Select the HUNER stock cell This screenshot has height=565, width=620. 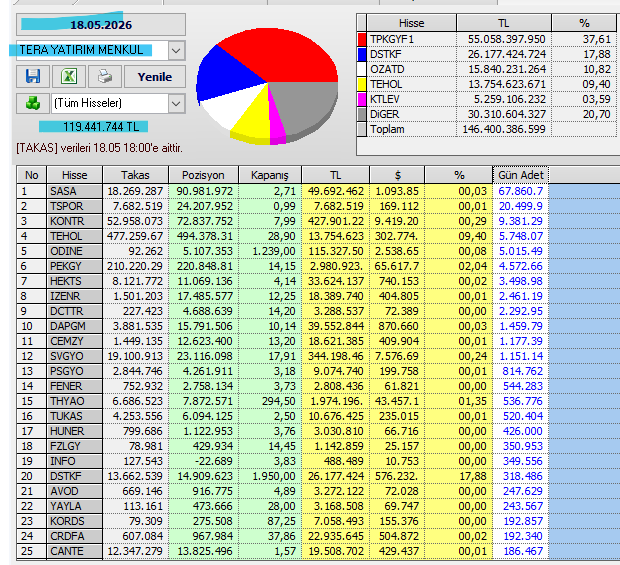[74, 432]
